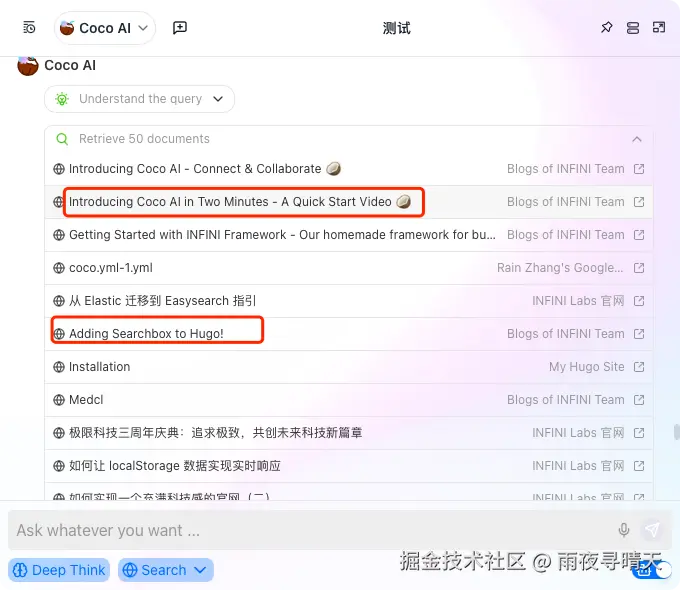Click the microphone voice input icon
This screenshot has height=590, width=680.
click(x=624, y=530)
